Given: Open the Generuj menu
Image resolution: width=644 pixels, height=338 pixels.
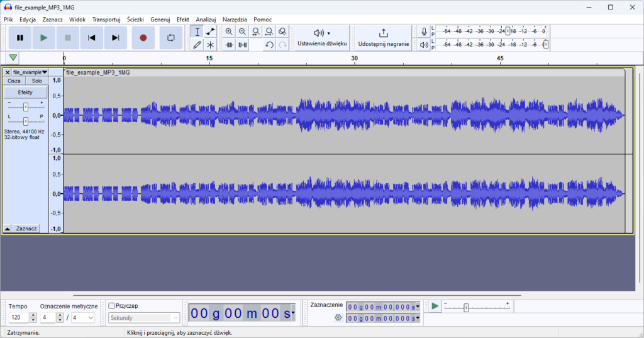Looking at the screenshot, I should (x=160, y=20).
